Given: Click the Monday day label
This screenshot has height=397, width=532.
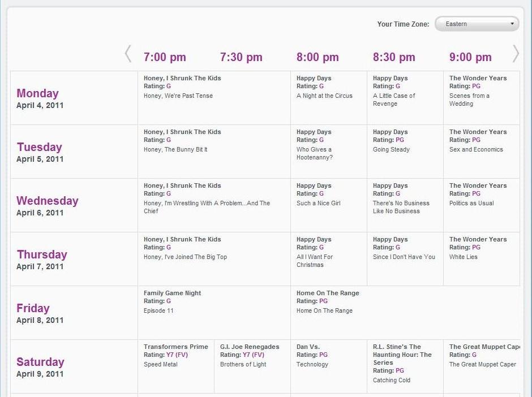Looking at the screenshot, I should pyautogui.click(x=38, y=93).
